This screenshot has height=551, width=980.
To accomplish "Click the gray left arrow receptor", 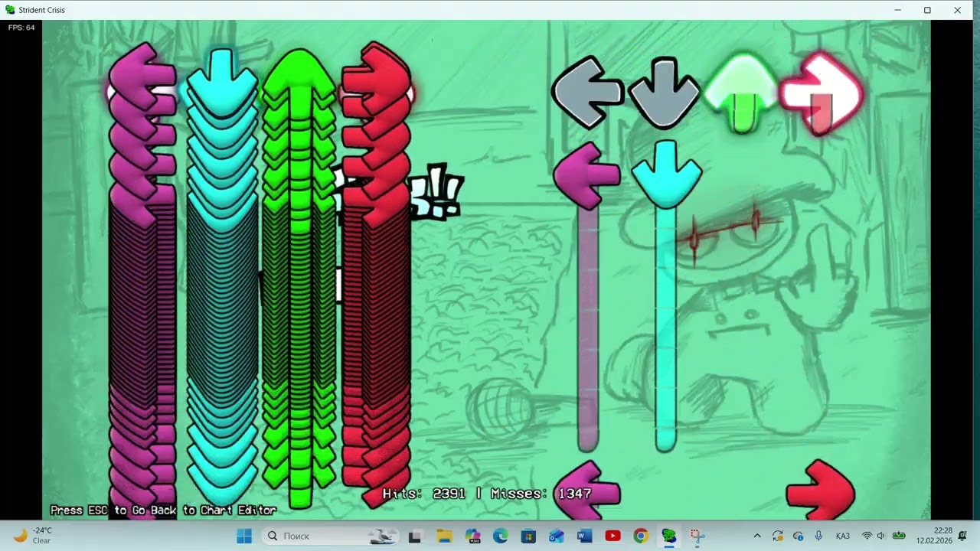I will point(587,93).
